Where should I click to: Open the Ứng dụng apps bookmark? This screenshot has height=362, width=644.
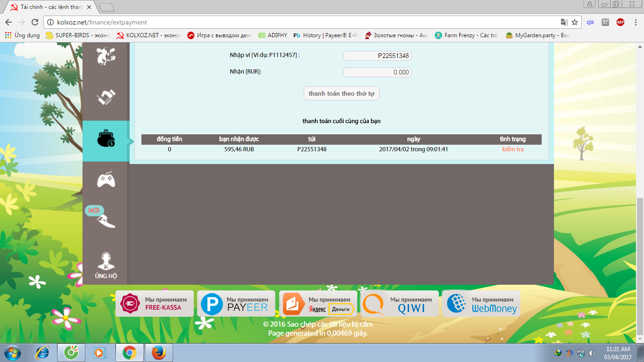[22, 35]
